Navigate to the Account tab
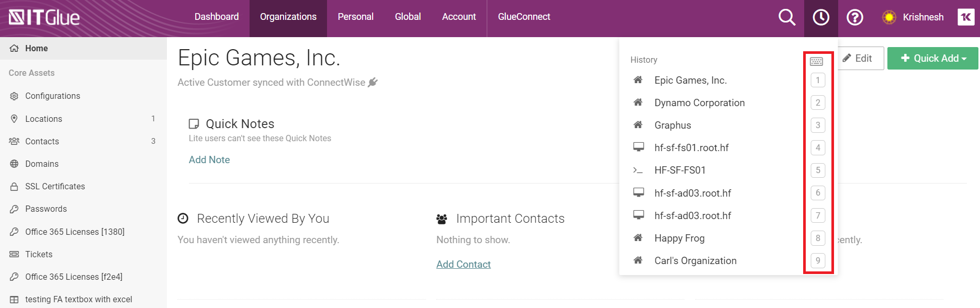Viewport: 980px width, 308px height. click(x=459, y=17)
